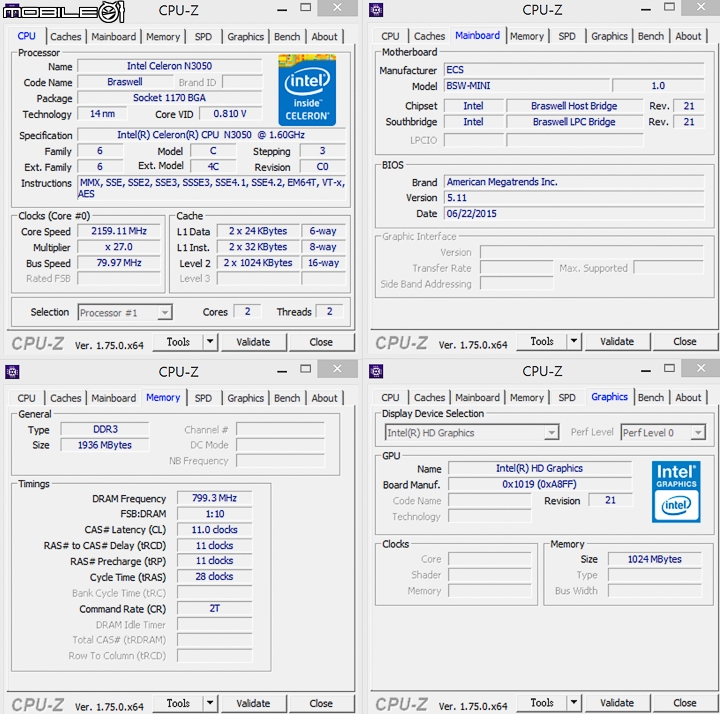
Task: Click Validate button in Graphics window
Action: 617,703
